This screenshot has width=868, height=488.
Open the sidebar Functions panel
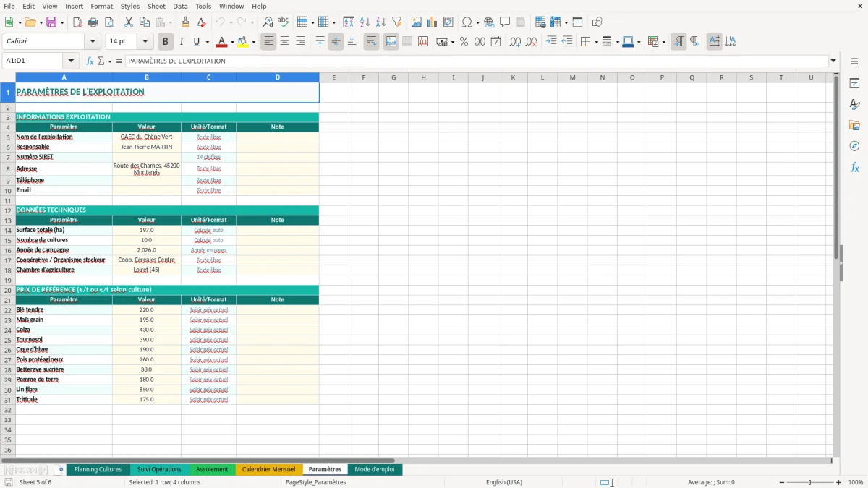854,167
